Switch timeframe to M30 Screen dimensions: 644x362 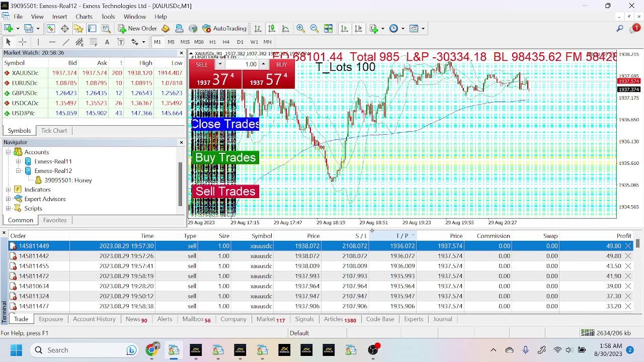click(x=199, y=42)
